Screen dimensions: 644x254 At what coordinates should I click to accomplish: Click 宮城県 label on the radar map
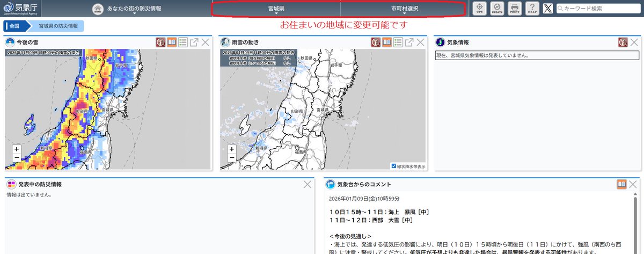pos(323,110)
